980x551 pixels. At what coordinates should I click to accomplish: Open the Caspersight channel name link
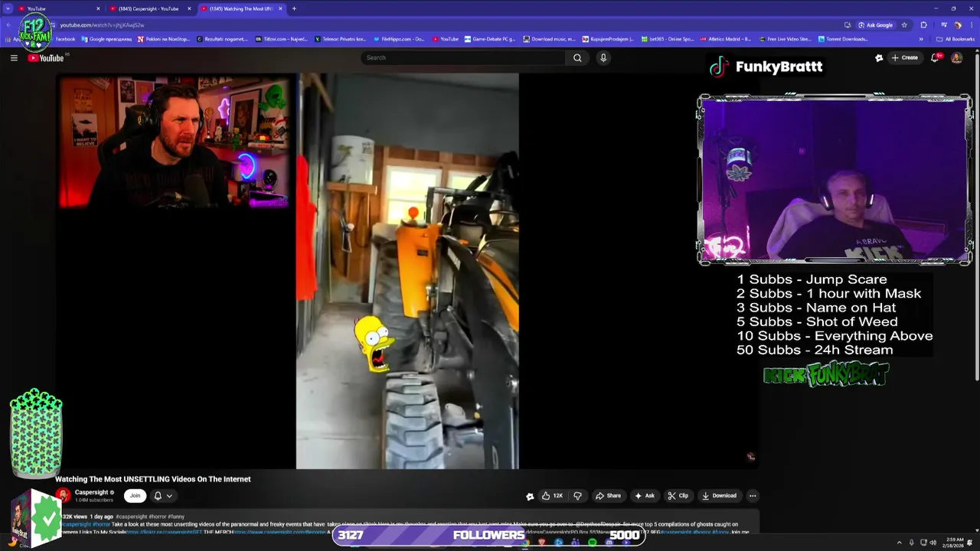91,493
